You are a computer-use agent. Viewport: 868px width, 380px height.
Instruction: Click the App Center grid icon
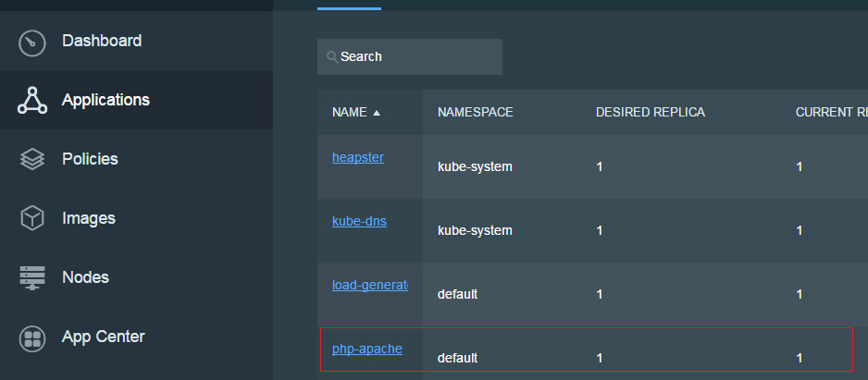coord(32,338)
